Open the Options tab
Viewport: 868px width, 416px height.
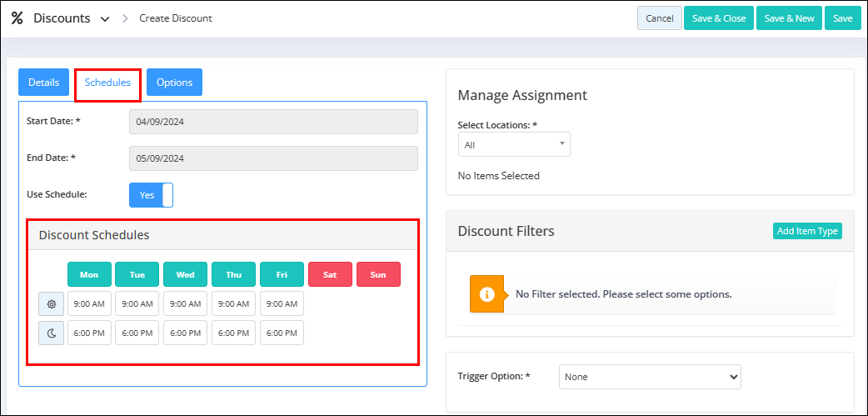pos(174,82)
